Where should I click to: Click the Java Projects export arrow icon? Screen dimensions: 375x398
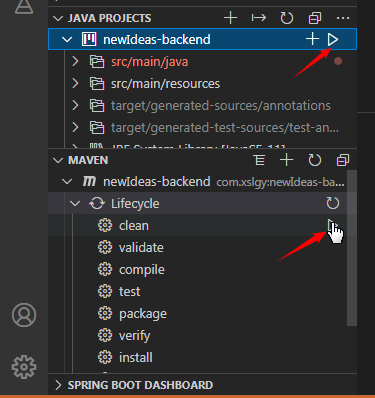tap(258, 18)
